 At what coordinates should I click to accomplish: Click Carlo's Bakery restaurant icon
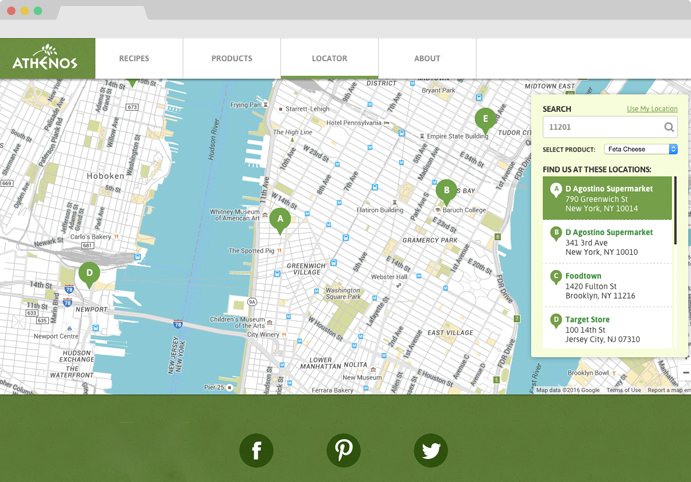(116, 237)
